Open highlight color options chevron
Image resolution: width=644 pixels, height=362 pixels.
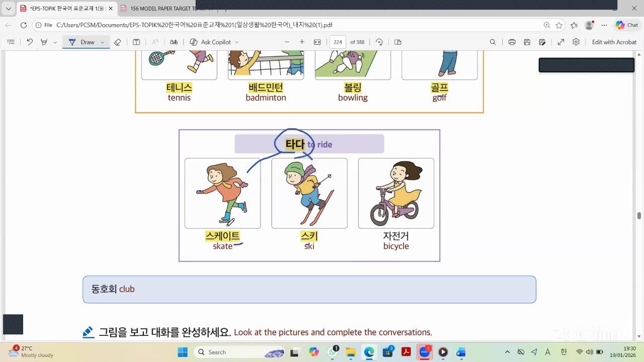[x=55, y=42]
